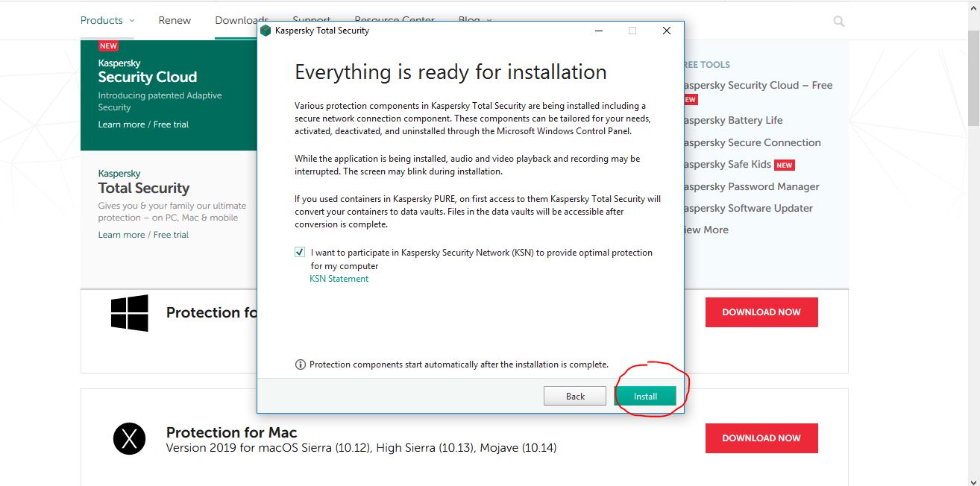Download the Windows protection with DOWNLOAD NOW
This screenshot has height=486, width=980.
point(761,312)
